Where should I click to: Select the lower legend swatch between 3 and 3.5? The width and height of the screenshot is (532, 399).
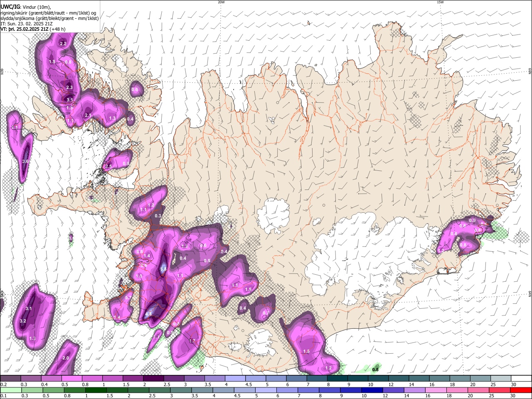pyautogui.click(x=181, y=390)
